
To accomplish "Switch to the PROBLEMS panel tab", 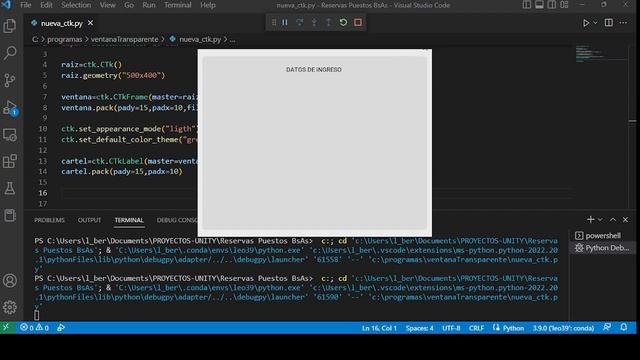I will point(49,220).
